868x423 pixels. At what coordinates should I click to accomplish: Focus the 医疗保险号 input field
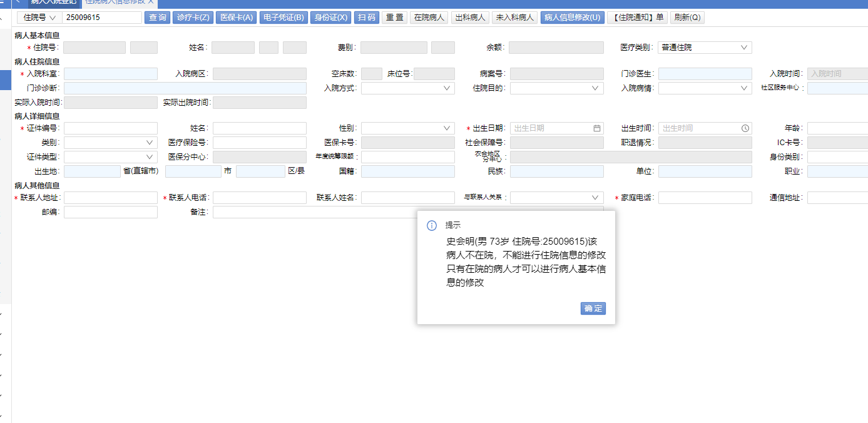(x=260, y=143)
